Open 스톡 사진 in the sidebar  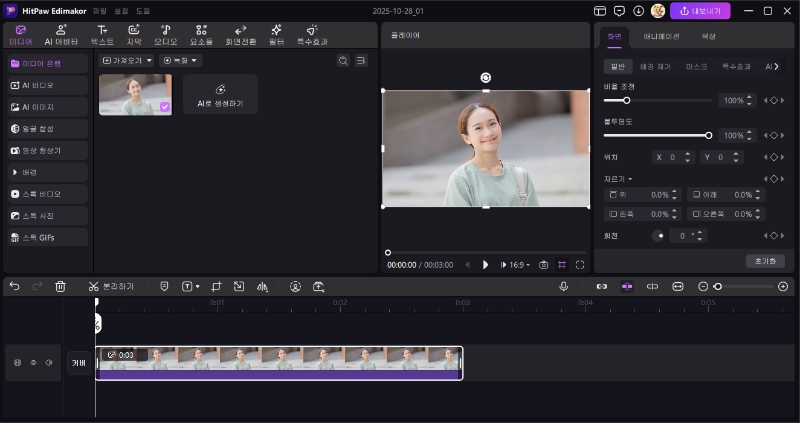click(48, 216)
